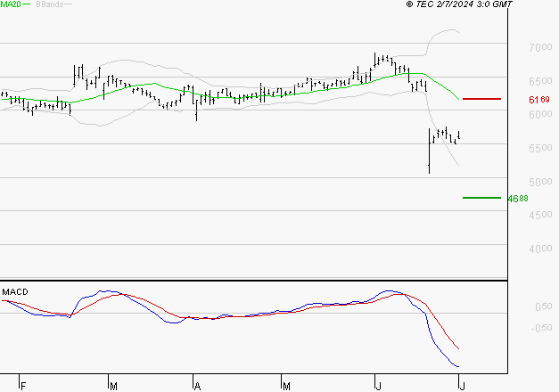The width and height of the screenshot is (559, 392).
Task: Click the 5000 price axis label
Action: (x=540, y=182)
